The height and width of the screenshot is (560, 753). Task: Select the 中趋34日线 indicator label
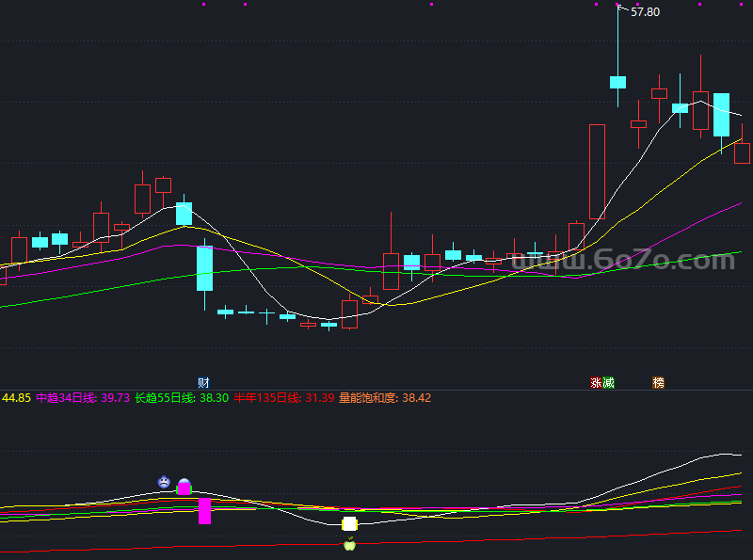click(x=69, y=398)
